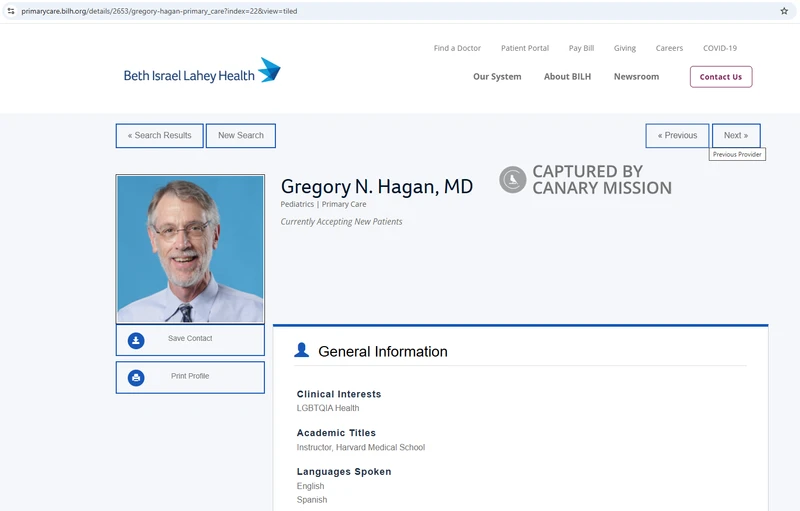
Task: Click Save Contact button
Action: [x=190, y=340]
